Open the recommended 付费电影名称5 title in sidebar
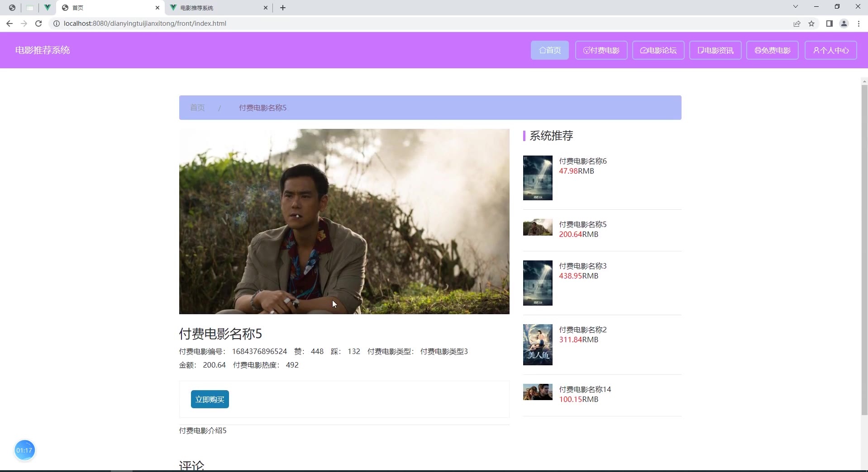 point(582,224)
